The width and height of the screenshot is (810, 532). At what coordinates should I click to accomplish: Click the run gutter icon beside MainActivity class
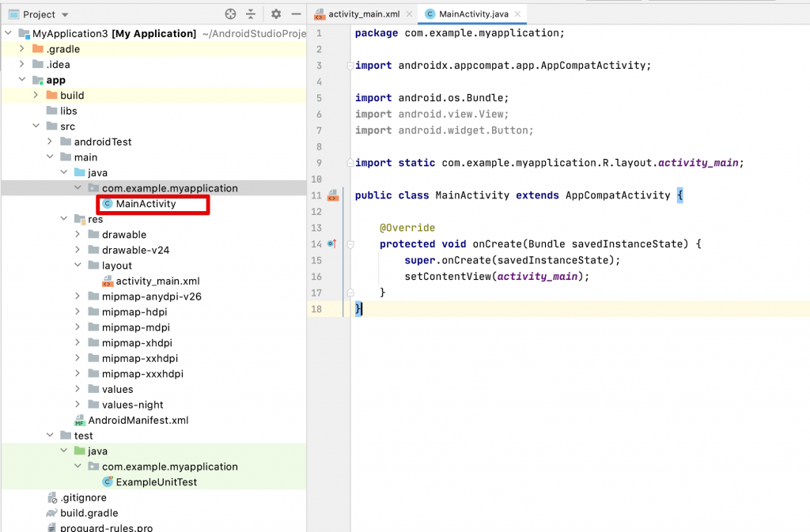(x=333, y=195)
